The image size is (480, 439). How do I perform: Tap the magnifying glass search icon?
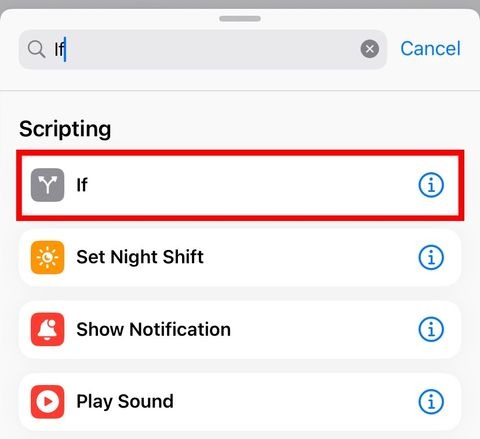tap(36, 49)
